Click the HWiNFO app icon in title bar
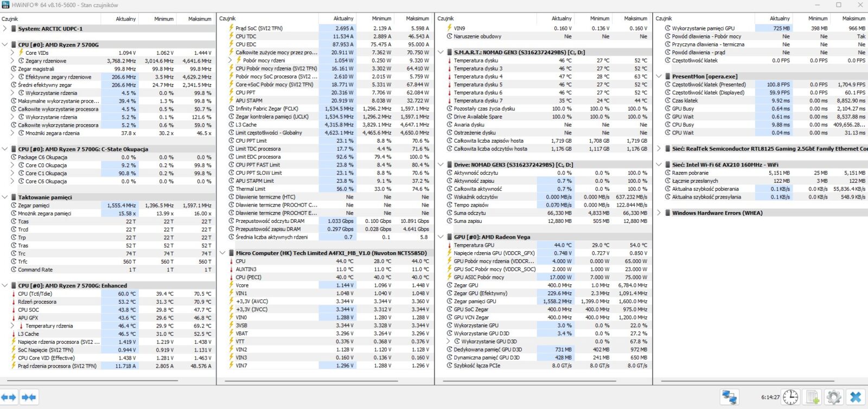Image resolution: width=868 pixels, height=409 pixels. (x=5, y=5)
